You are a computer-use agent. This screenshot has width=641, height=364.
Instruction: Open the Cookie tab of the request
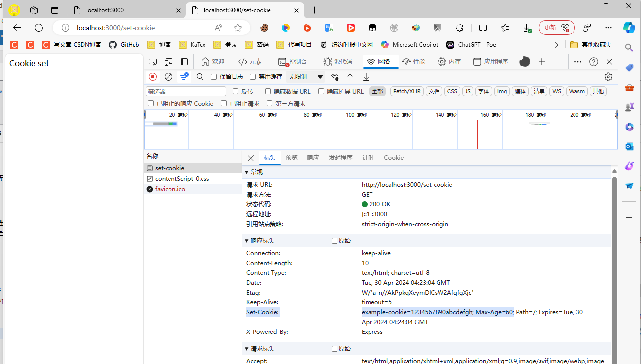click(x=394, y=158)
